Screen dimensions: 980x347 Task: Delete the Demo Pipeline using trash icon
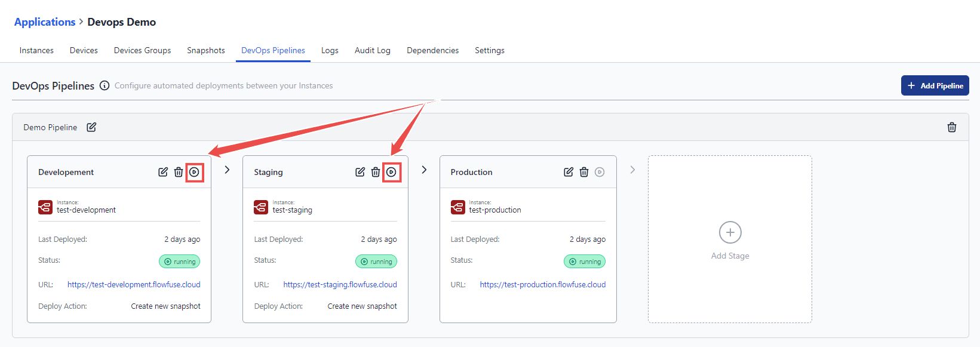point(952,127)
